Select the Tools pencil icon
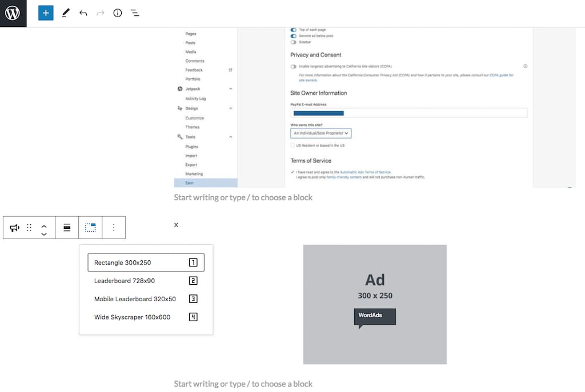Viewport: 585px width, 392px height. tap(66, 13)
